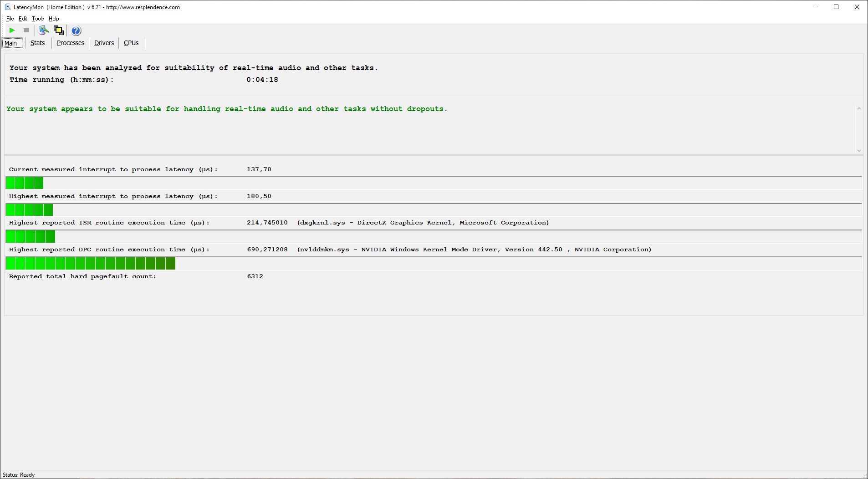Screen dimensions: 868x479
Task: Click the Status: Ready status bar text
Action: pyautogui.click(x=19, y=475)
